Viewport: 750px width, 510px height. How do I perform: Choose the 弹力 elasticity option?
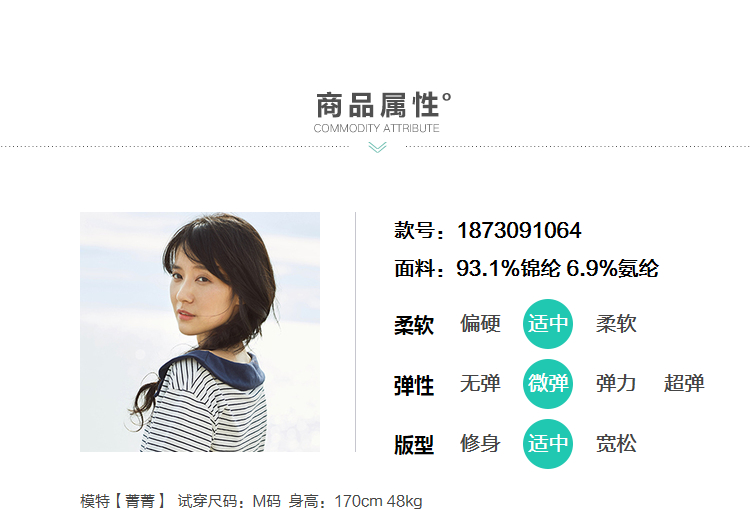pyautogui.click(x=616, y=384)
